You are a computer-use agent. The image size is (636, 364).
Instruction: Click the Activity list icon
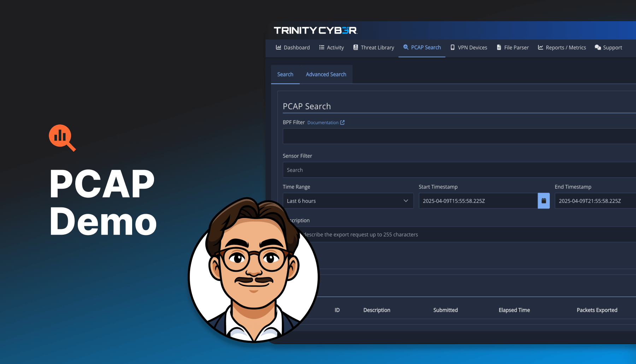pyautogui.click(x=322, y=47)
